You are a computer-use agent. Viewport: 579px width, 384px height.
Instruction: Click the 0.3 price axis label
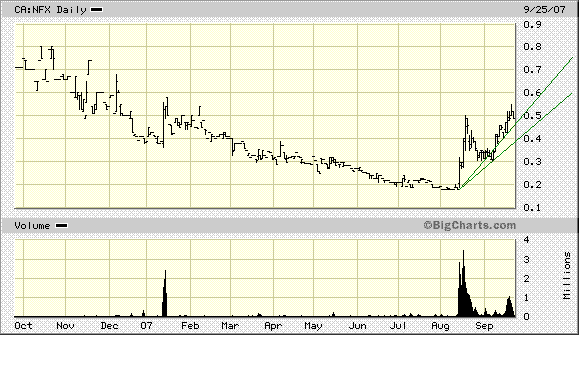(532, 162)
